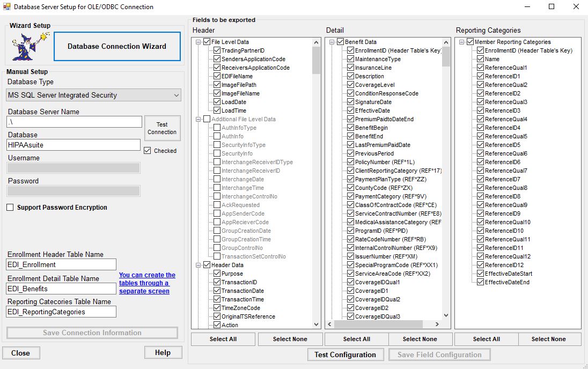Click the Close button
588x369 pixels.
click(x=20, y=353)
